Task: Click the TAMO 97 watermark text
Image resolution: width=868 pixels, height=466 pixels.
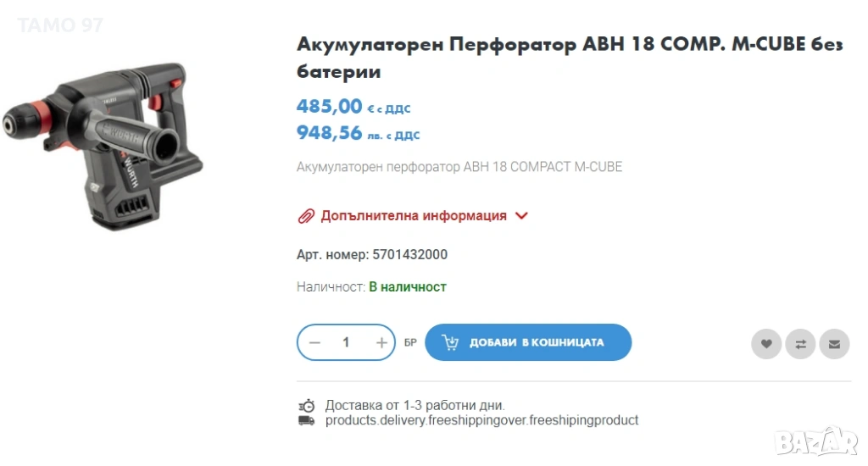Action: (59, 25)
